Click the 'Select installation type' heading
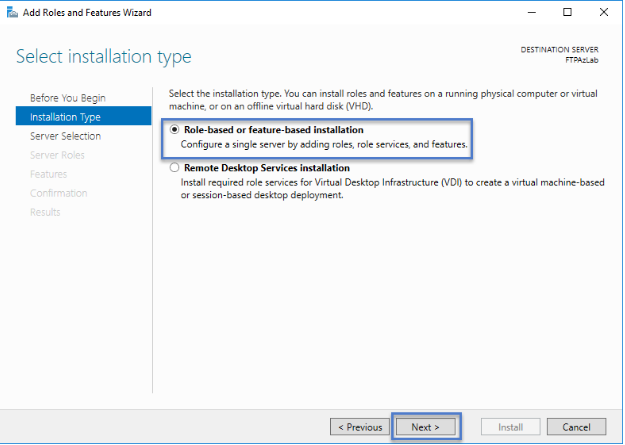Screen dimensions: 625x445 coord(104,57)
